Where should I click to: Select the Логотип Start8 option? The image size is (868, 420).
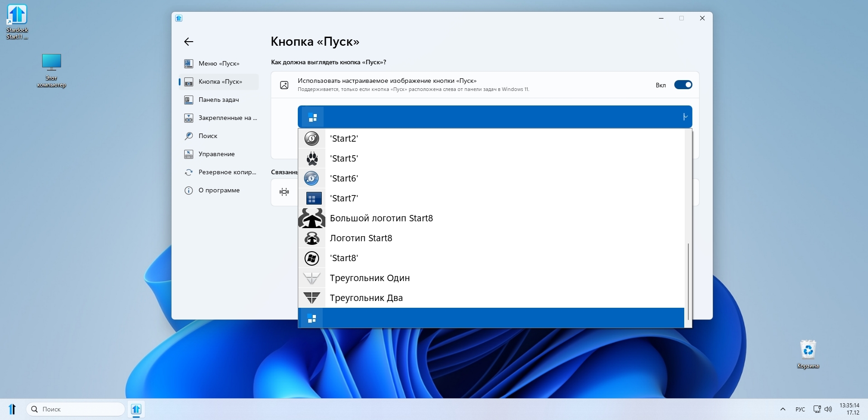(x=491, y=238)
